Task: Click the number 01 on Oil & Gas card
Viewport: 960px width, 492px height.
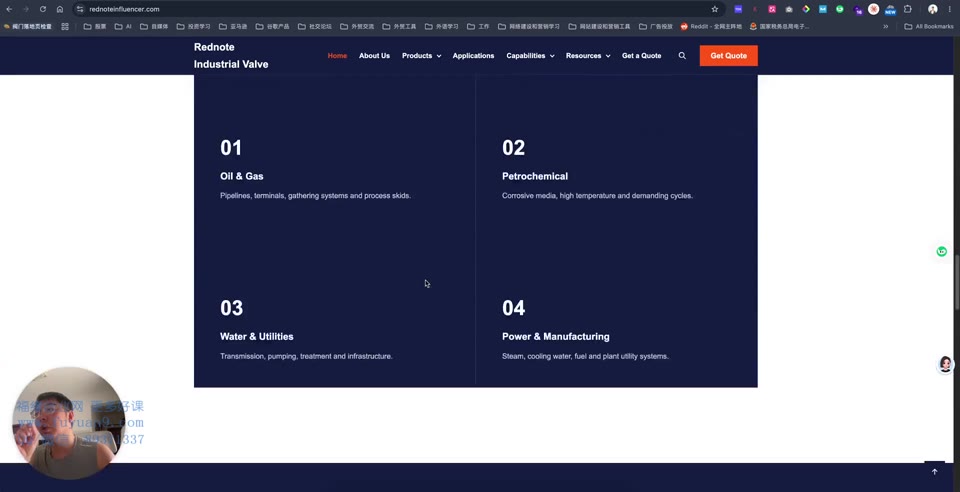Action: coord(231,147)
